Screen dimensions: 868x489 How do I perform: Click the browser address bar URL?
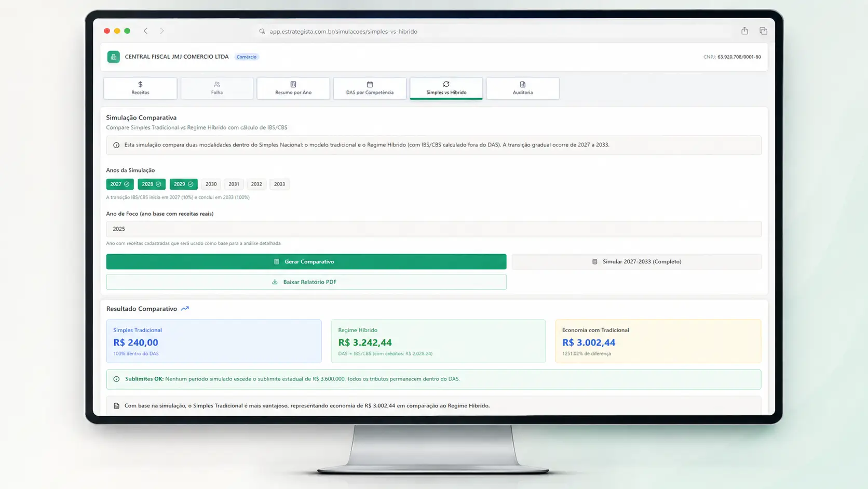[344, 32]
